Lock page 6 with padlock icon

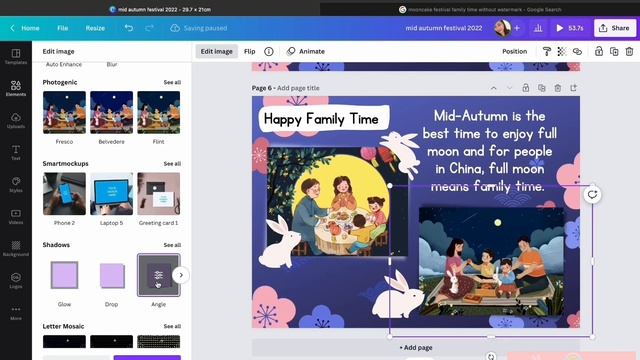(x=526, y=88)
